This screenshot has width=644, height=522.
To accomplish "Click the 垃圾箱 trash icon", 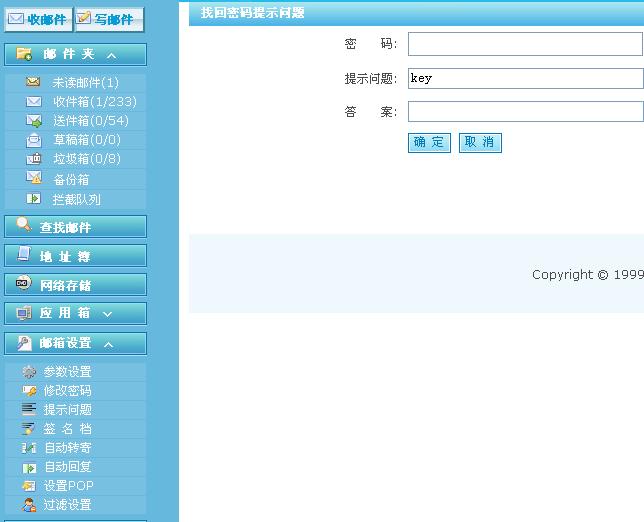I will point(34,159).
